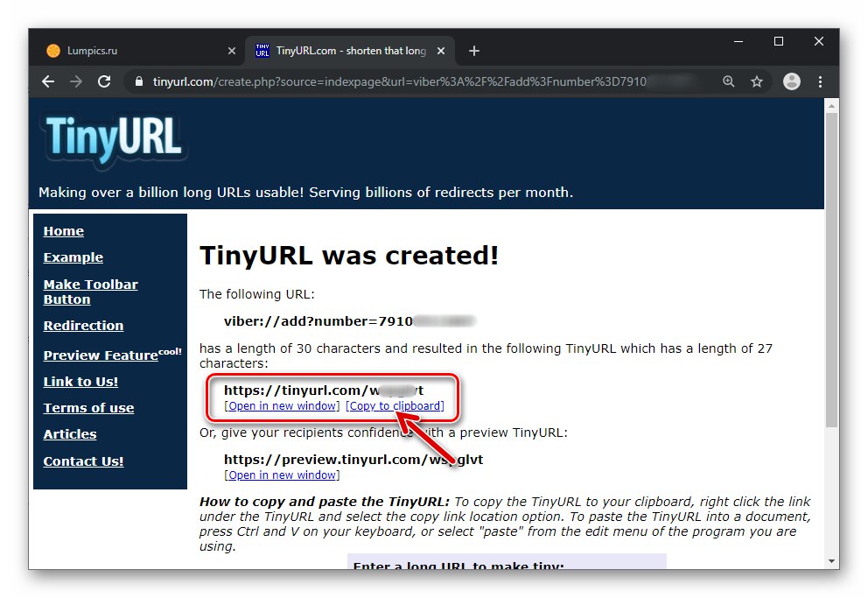
Task: Open Terms of use link
Action: (x=88, y=408)
